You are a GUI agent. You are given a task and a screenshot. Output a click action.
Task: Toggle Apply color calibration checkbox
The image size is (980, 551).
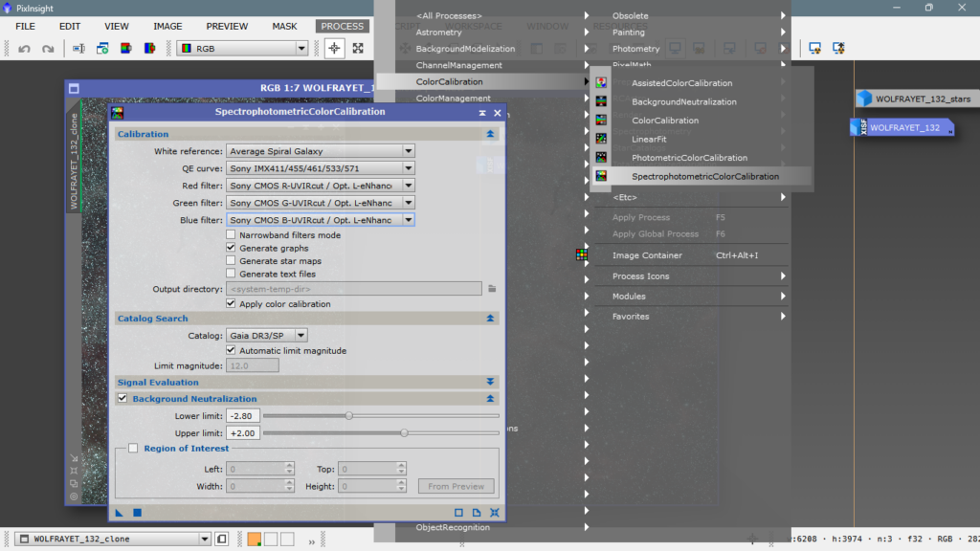pyautogui.click(x=231, y=303)
